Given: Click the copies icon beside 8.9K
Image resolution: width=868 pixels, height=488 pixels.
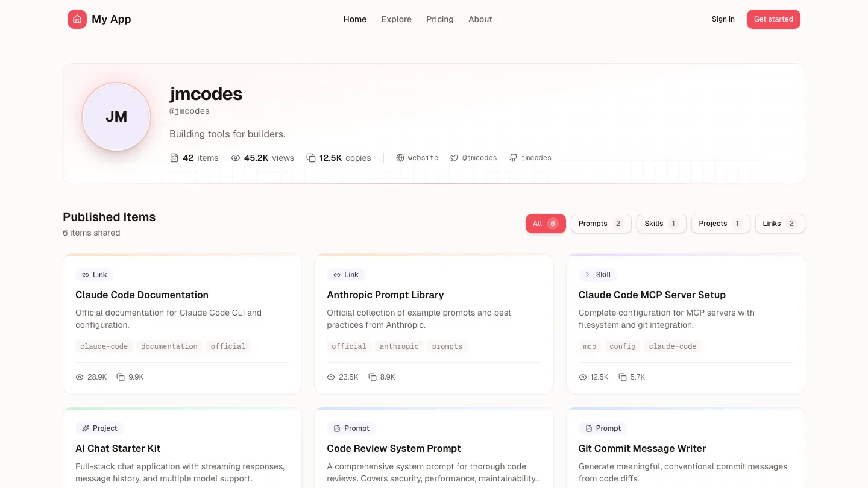Looking at the screenshot, I should tap(373, 377).
